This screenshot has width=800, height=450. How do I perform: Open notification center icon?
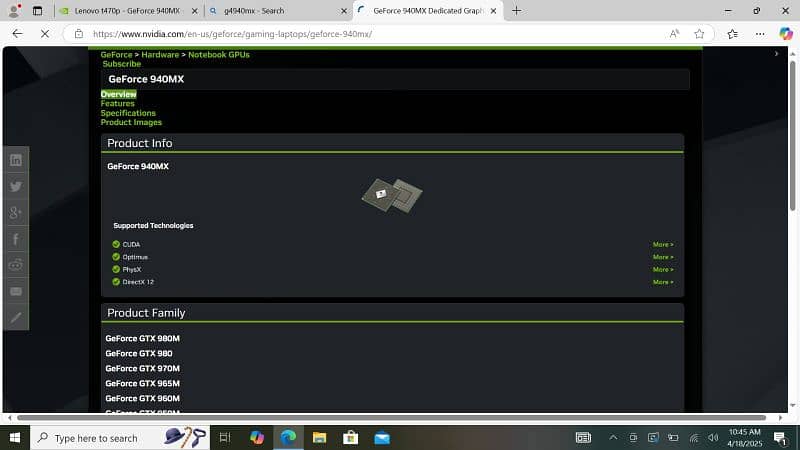click(780, 438)
